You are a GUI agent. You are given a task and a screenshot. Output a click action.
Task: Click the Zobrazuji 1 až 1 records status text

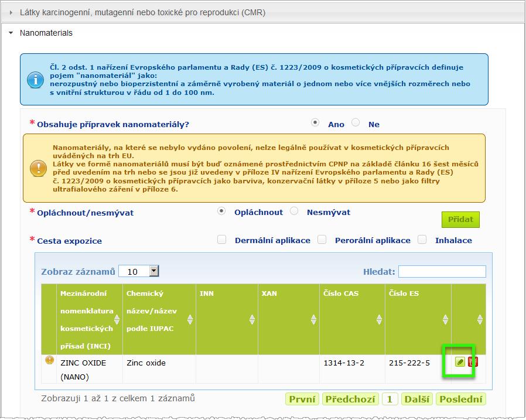tap(118, 398)
